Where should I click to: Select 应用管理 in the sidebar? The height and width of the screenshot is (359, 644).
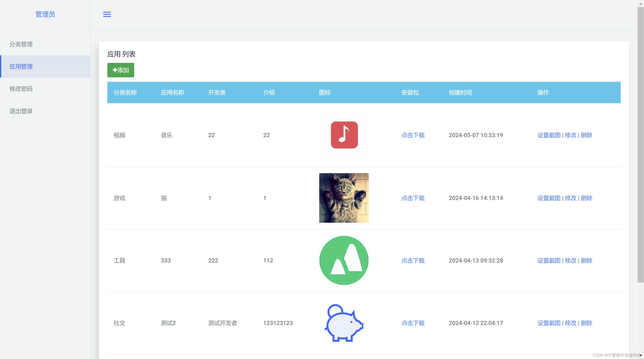tap(45, 66)
